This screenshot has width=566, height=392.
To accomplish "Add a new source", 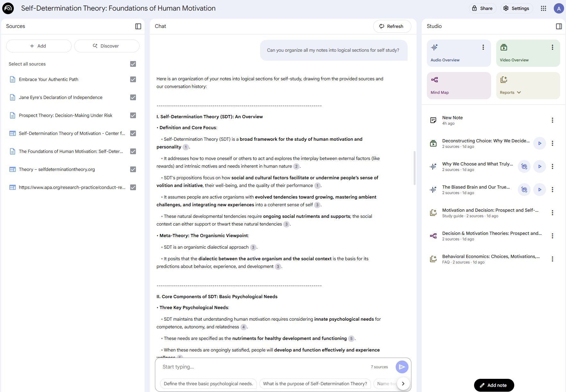I will (x=39, y=46).
